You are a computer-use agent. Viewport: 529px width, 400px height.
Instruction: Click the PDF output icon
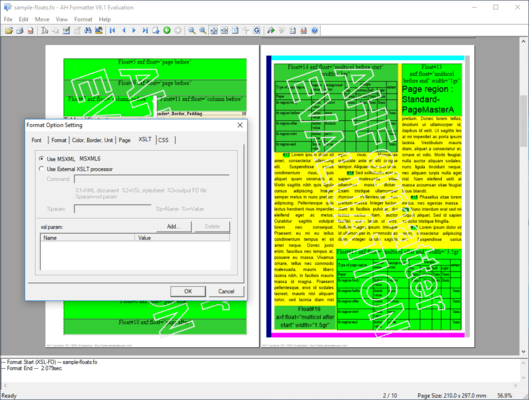(x=30, y=31)
